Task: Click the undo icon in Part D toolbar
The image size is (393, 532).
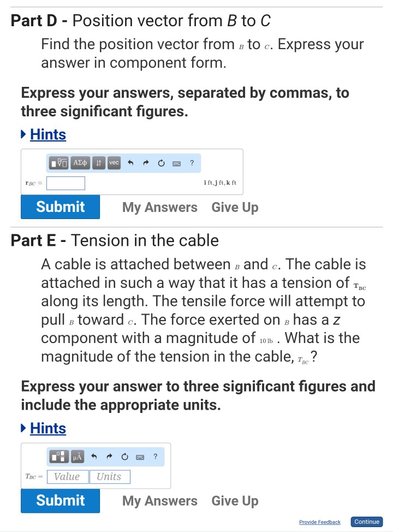Action: [x=131, y=162]
